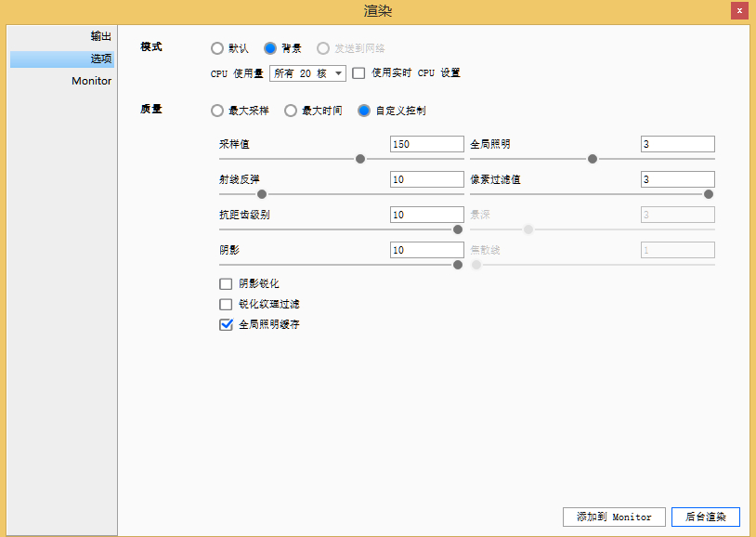Open the Monitor sidebar tab
Image resolution: width=756 pixels, height=537 pixels.
91,81
